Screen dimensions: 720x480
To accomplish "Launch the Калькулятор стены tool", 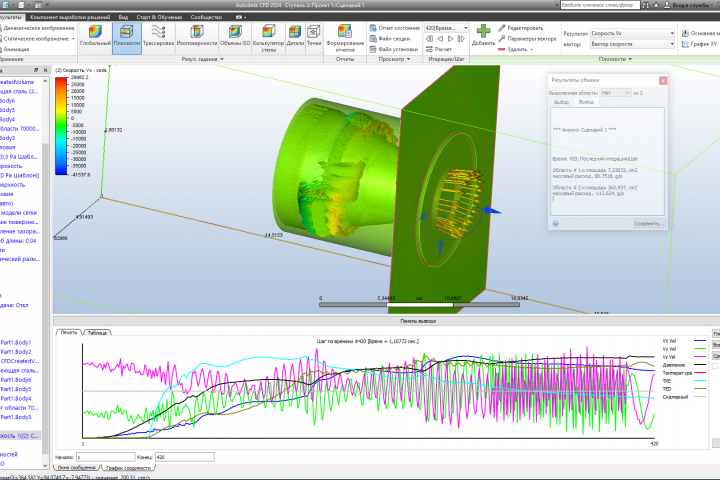I will [x=269, y=38].
